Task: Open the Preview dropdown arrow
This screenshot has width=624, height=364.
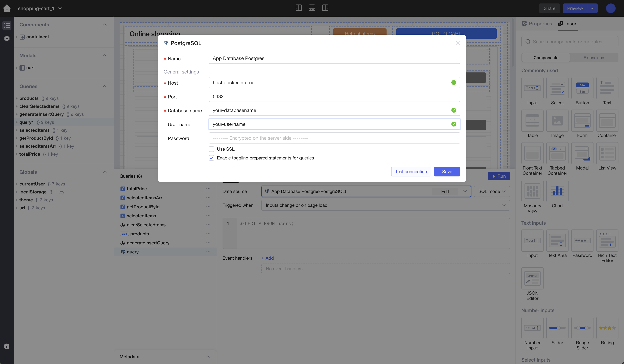Action: pyautogui.click(x=592, y=8)
